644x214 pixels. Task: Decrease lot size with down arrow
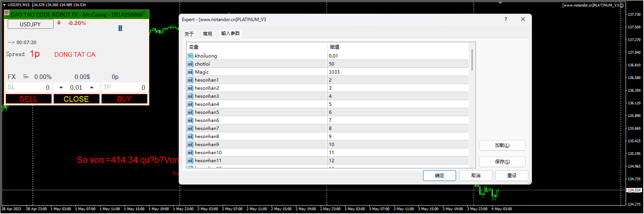coord(61,87)
